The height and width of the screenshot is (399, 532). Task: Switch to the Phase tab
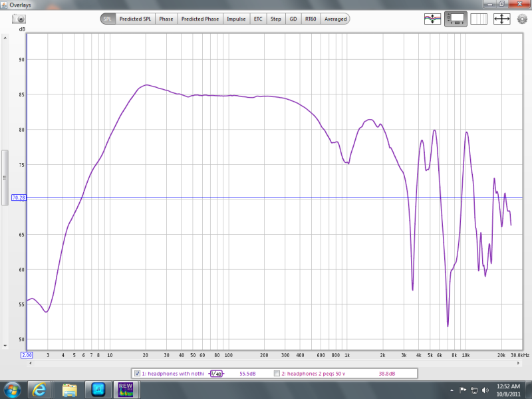(166, 19)
